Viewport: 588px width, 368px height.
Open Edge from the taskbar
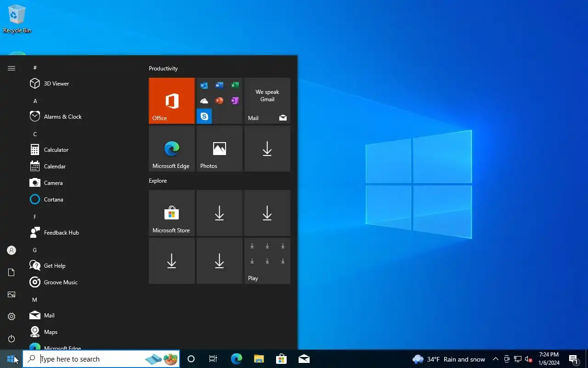coord(236,359)
